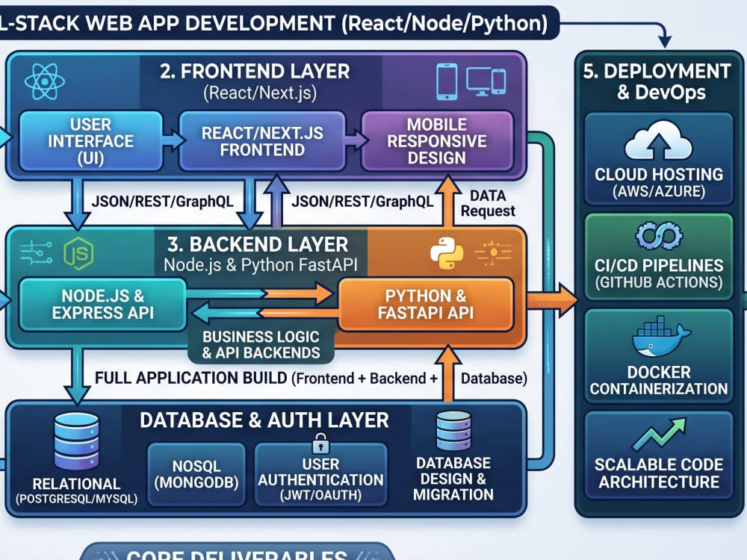Click the 2. Frontend Layer heading

[x=255, y=72]
